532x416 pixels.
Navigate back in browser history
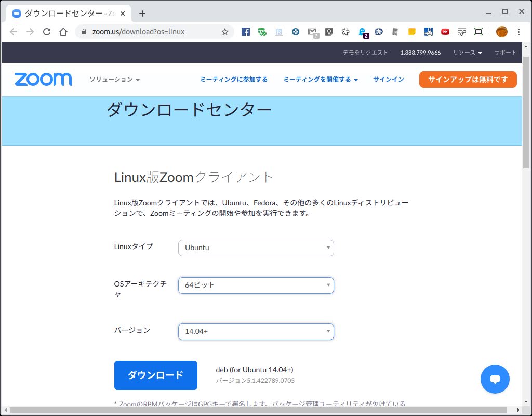(x=13, y=32)
